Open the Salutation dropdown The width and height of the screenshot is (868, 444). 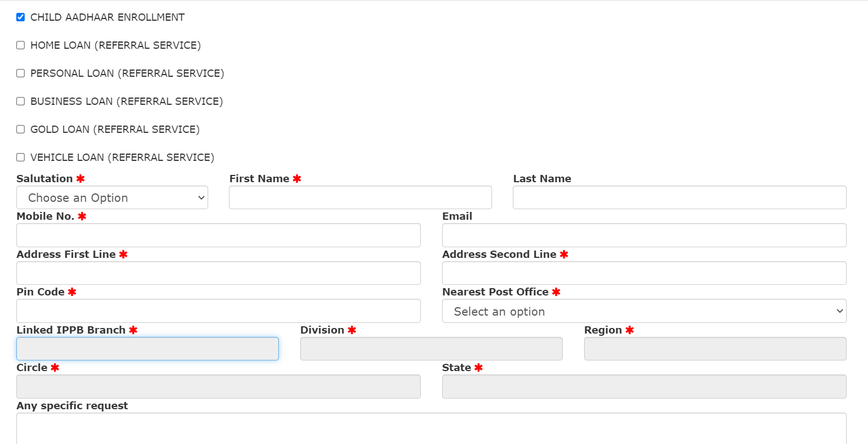(112, 198)
